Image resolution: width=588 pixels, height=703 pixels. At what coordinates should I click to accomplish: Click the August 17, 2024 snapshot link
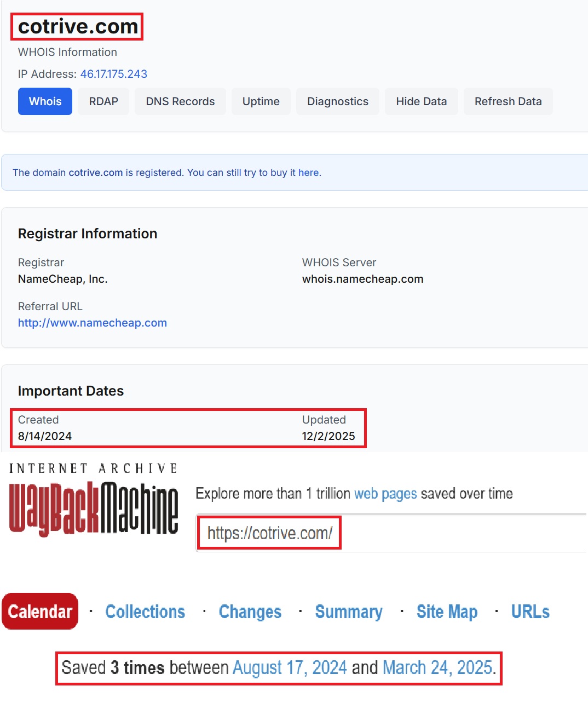[290, 667]
